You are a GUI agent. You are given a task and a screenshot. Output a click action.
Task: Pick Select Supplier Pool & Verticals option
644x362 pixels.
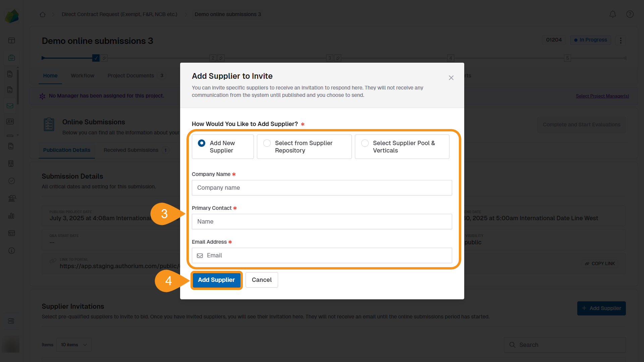click(365, 143)
